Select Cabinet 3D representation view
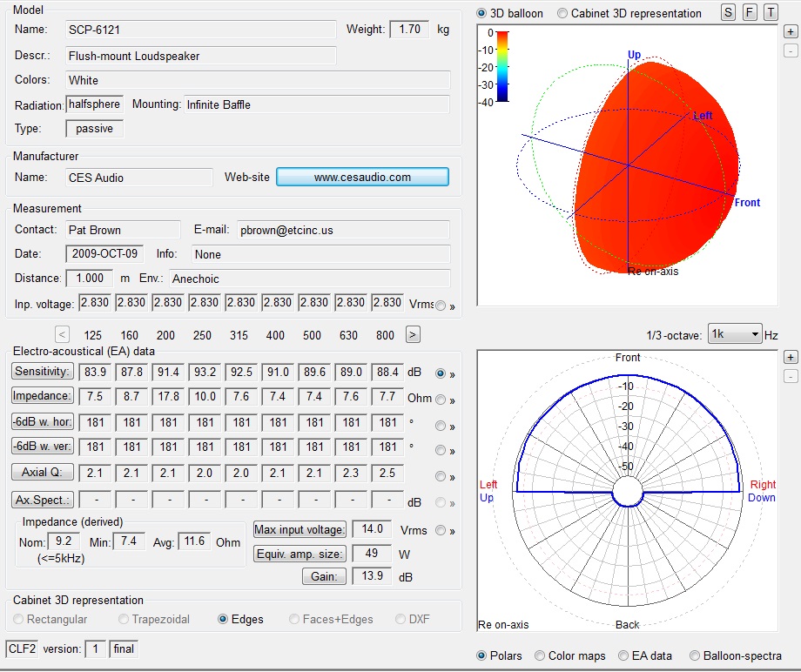Image resolution: width=801 pixels, height=672 pixels. pyautogui.click(x=562, y=13)
